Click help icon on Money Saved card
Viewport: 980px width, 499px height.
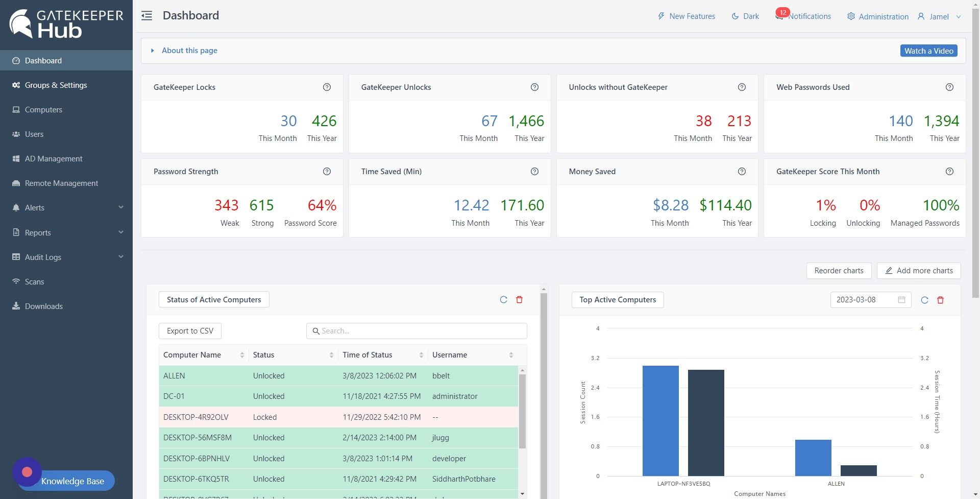[742, 172]
